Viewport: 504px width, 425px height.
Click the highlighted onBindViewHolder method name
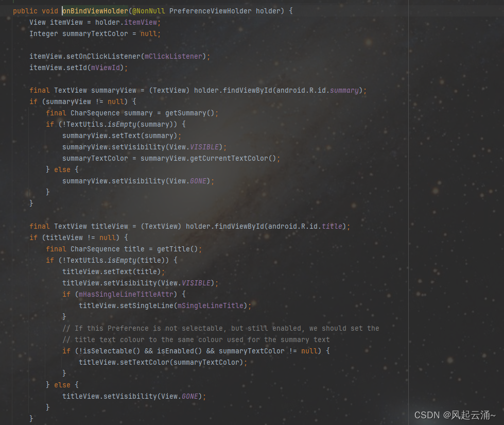pyautogui.click(x=95, y=10)
